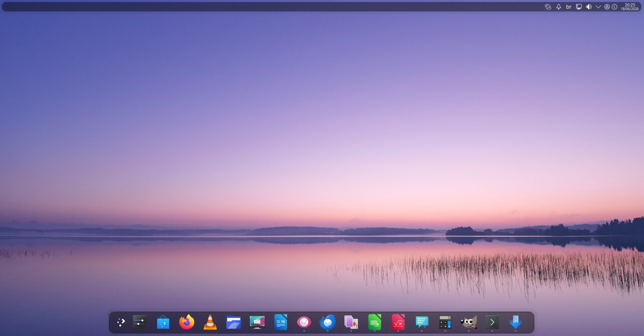Screen dimensions: 644x336
Task: Launch Firefox from the dock
Action: (x=187, y=322)
